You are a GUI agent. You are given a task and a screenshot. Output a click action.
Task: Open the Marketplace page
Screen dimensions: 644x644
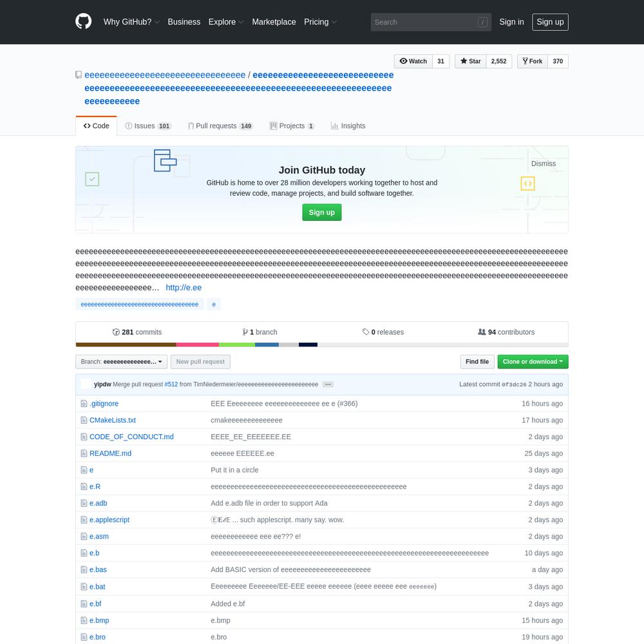[274, 22]
